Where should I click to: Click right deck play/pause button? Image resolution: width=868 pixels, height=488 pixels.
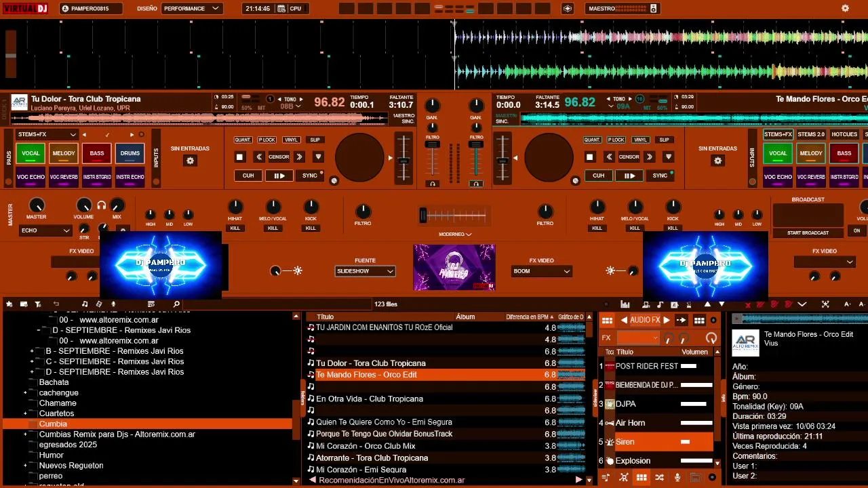coord(629,176)
